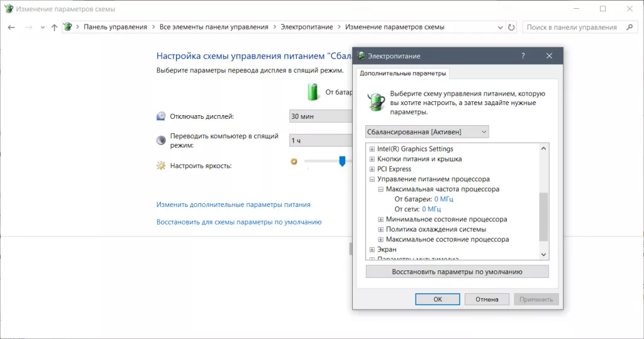Click the search magnifier icon
The image size is (644, 339).
630,27
